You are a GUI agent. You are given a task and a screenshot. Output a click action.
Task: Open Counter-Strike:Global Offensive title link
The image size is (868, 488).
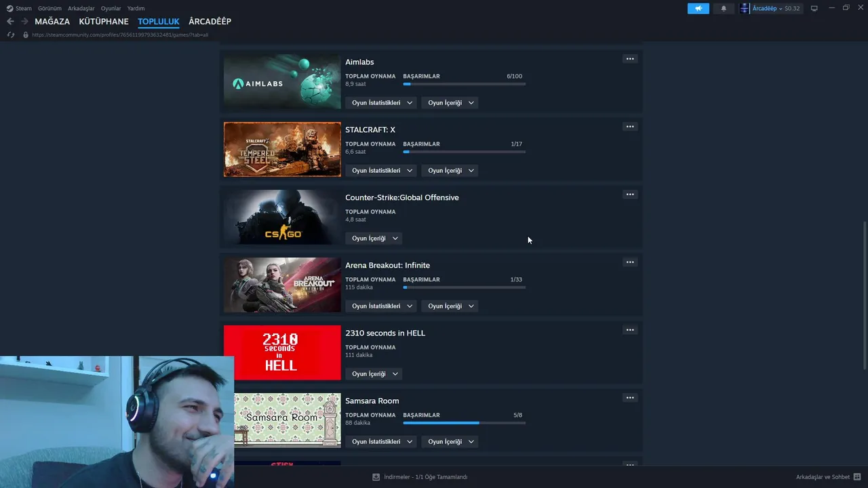[x=402, y=197]
